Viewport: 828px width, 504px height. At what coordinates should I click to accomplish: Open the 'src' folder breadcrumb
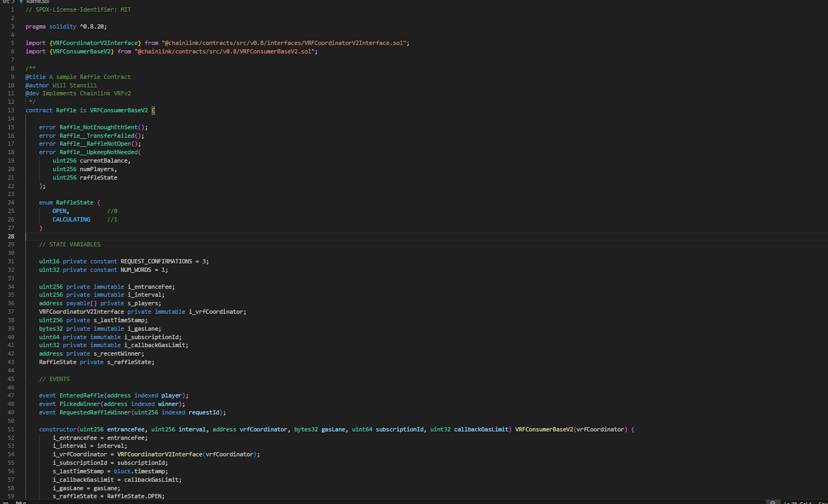click(6, 2)
